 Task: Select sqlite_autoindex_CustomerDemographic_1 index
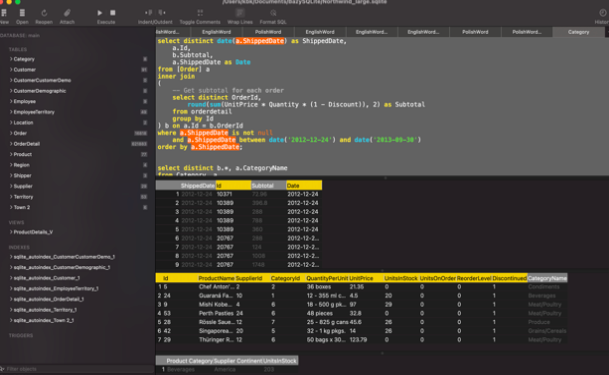(62, 267)
